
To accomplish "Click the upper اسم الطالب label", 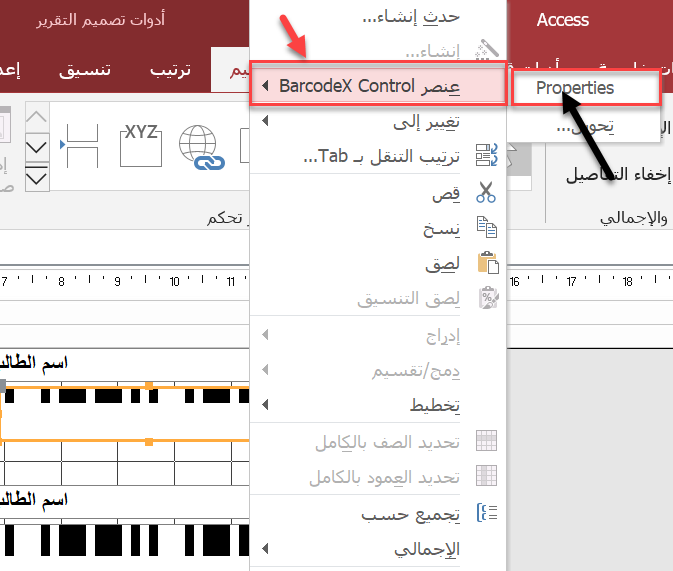I will pyautogui.click(x=34, y=363).
